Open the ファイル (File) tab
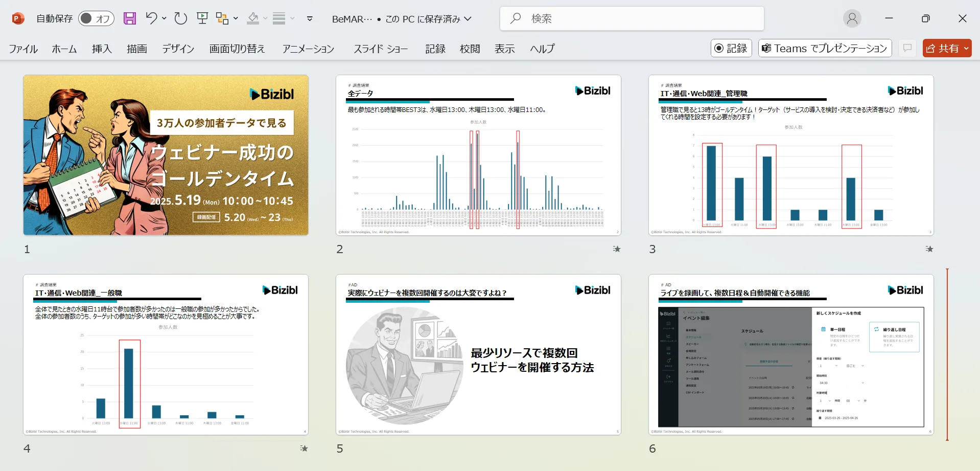Image resolution: width=980 pixels, height=471 pixels. click(24, 49)
